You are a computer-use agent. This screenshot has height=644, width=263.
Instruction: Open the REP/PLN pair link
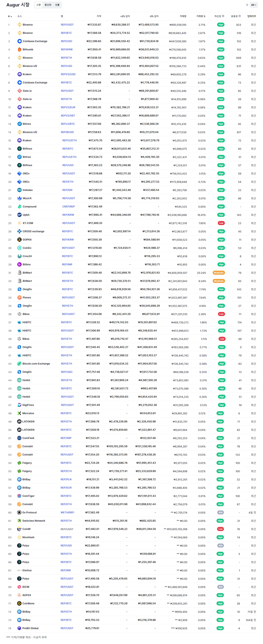click(x=66, y=479)
